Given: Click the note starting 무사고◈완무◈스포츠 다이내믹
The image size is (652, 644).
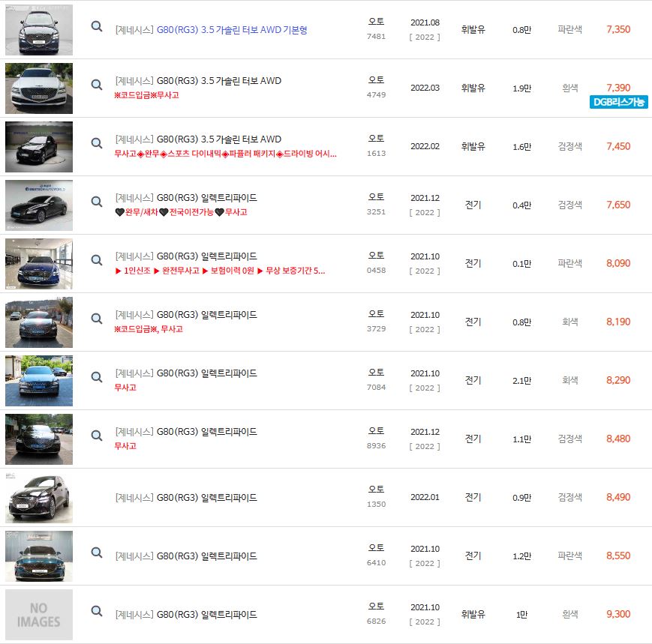Looking at the screenshot, I should point(225,154).
